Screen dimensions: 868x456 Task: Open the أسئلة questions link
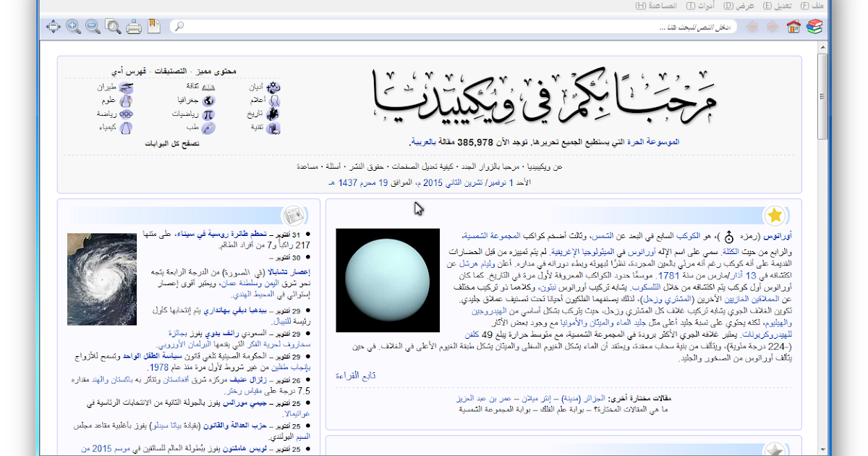334,166
